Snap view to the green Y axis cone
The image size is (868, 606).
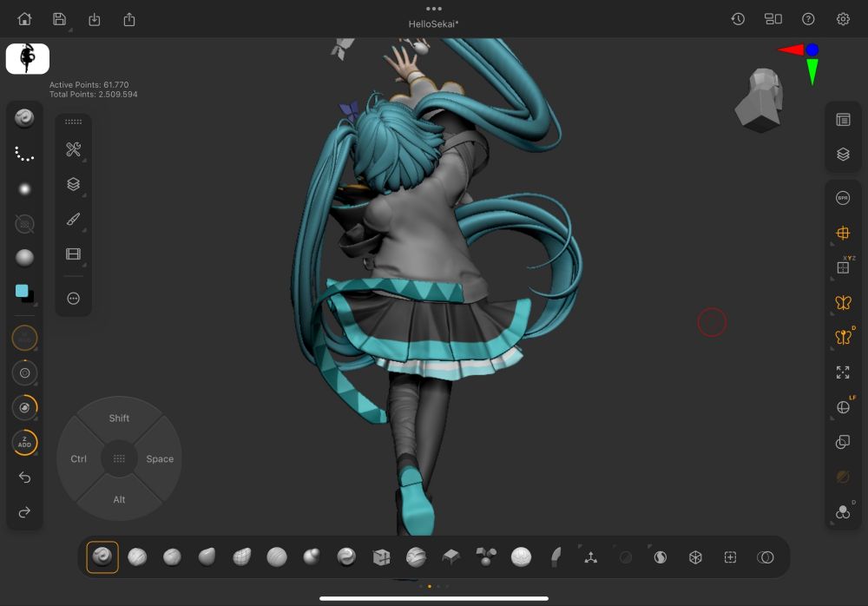click(812, 71)
